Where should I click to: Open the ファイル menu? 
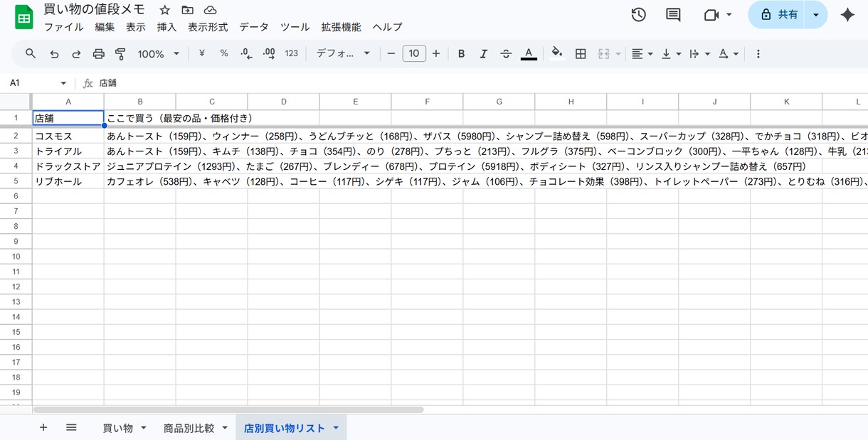[63, 27]
